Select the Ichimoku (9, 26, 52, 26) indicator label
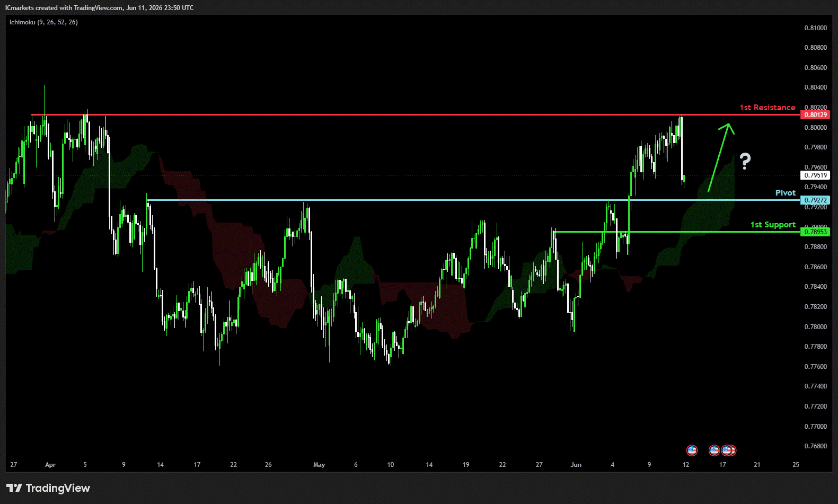The width and height of the screenshot is (838, 504). 43,22
